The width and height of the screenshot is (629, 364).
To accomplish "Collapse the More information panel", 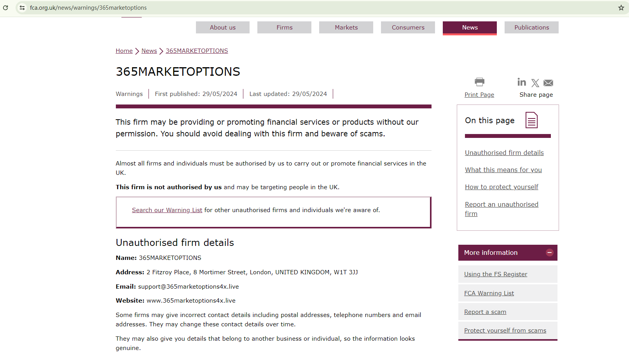I will click(x=549, y=253).
